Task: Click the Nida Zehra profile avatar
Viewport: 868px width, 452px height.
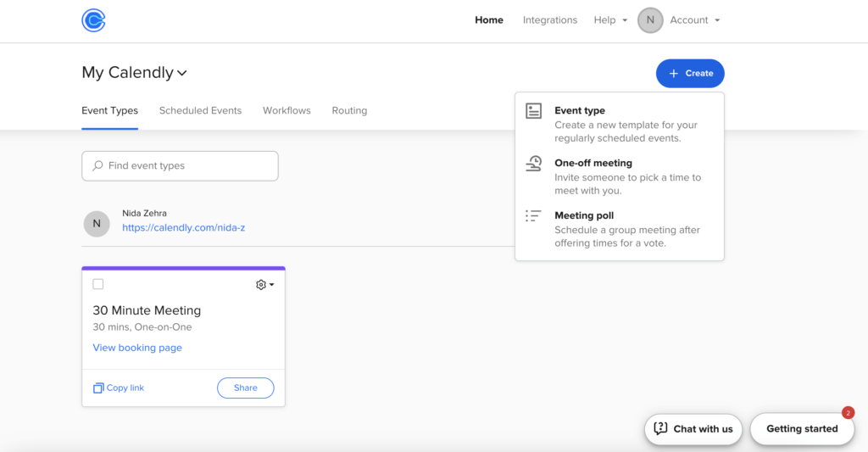Action: coord(97,224)
